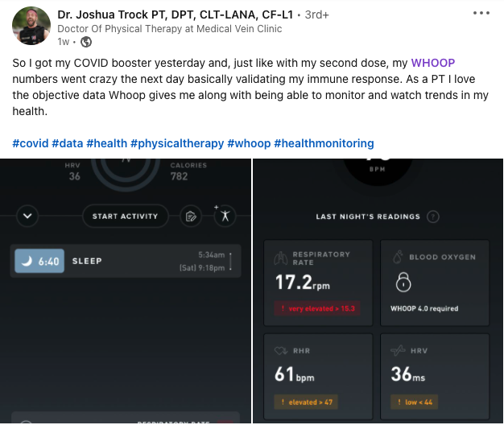Screen dimensions: 504x425
Task: Click the add activity person icon
Action: click(x=225, y=216)
